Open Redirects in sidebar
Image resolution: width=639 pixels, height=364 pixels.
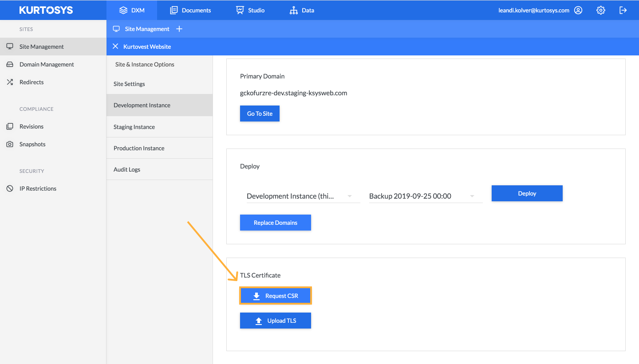tap(53, 82)
